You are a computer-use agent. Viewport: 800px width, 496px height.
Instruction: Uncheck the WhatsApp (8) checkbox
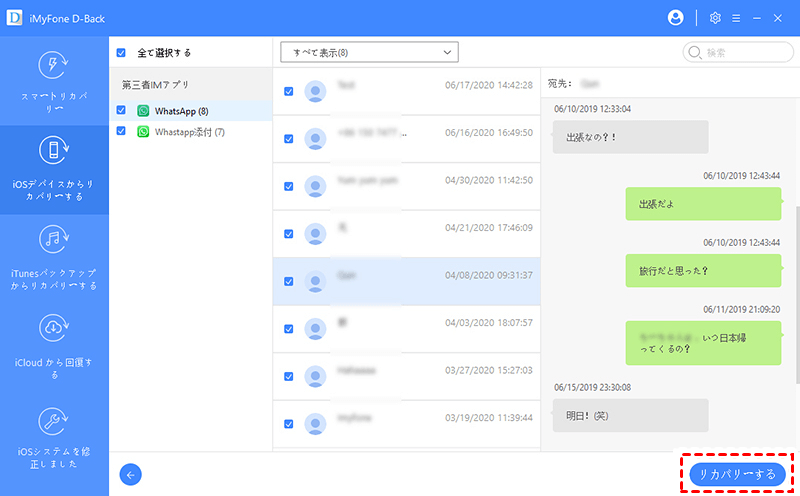[x=122, y=110]
